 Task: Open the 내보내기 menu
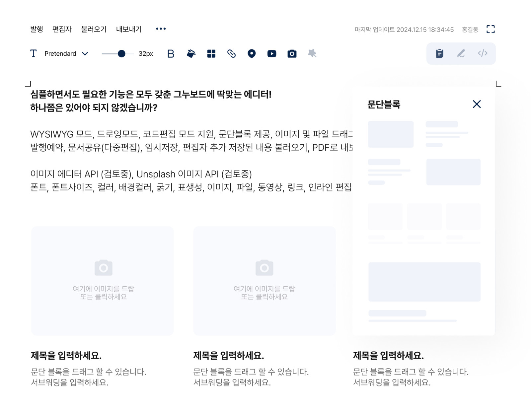(129, 29)
